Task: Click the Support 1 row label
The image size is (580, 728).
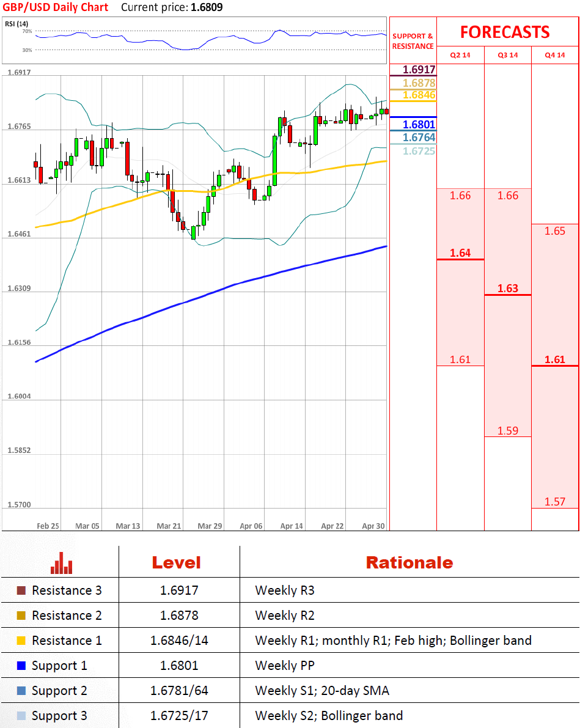Action: (59, 666)
